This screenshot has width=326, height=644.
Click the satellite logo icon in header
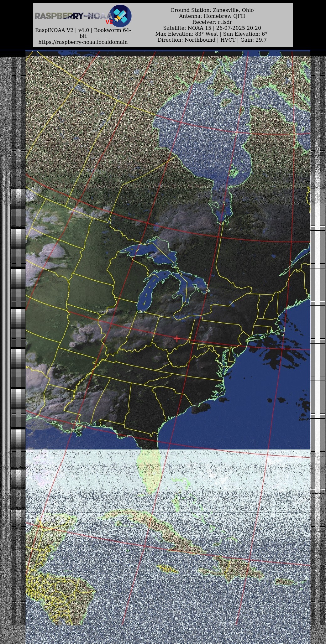[x=121, y=16]
